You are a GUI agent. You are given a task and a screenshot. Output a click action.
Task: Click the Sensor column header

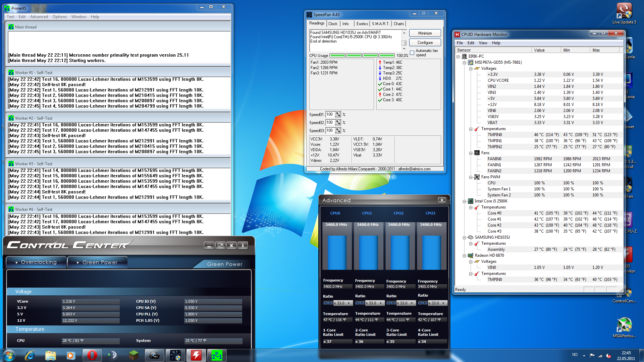click(x=493, y=50)
